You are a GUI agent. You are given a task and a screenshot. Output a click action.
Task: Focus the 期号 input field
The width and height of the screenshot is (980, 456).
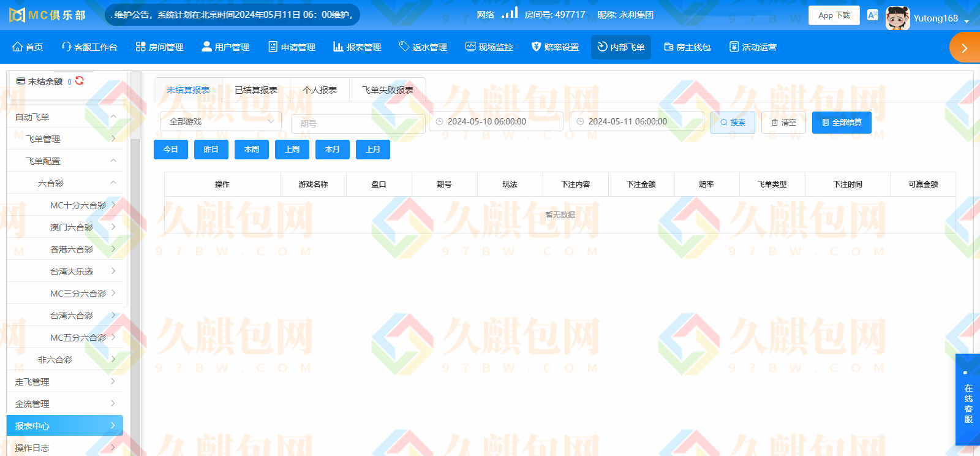coord(358,123)
